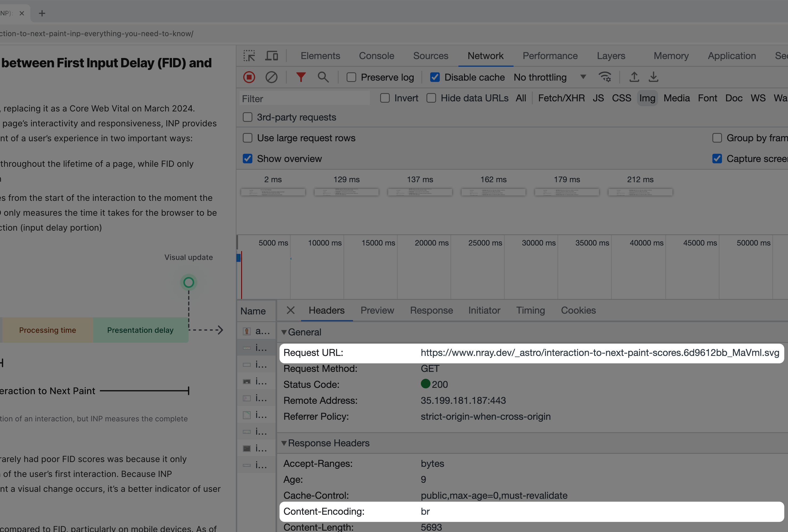Viewport: 788px width, 532px height.
Task: Open the Performance tab
Action: click(x=550, y=56)
